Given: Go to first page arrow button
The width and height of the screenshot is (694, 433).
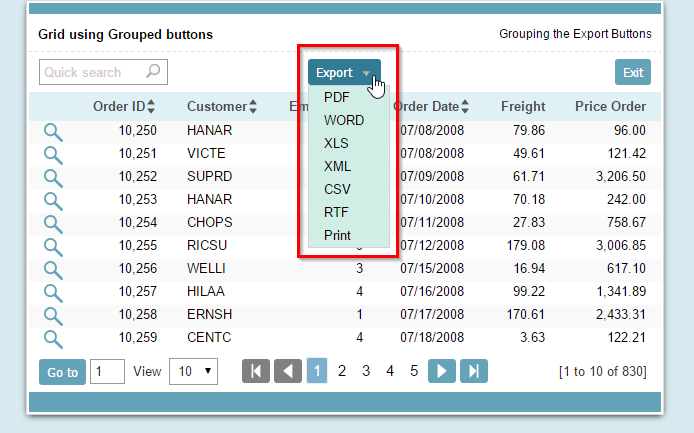Looking at the screenshot, I should [x=256, y=371].
